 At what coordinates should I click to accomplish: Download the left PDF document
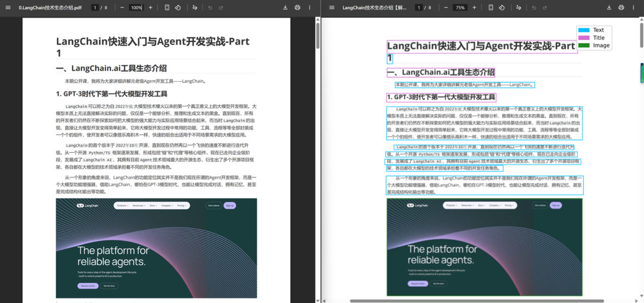tap(285, 7)
